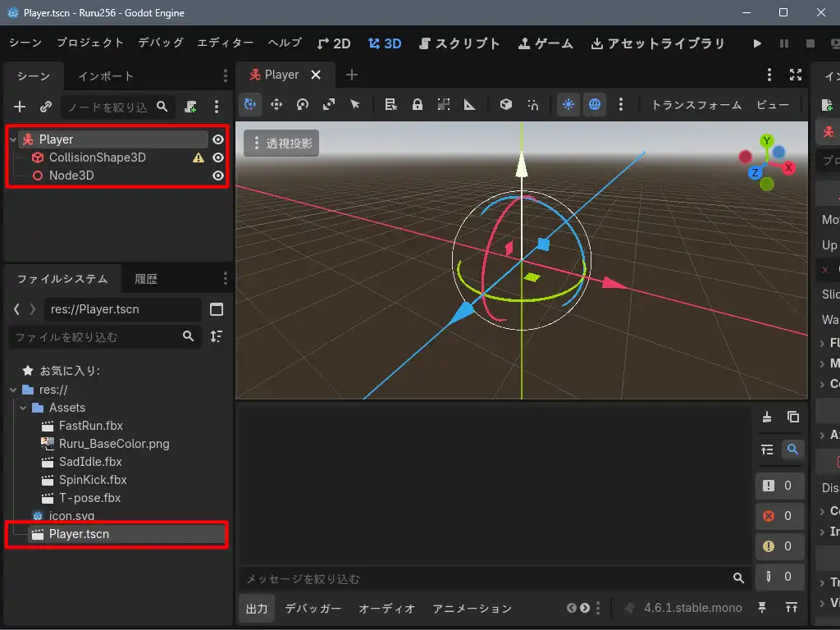Toggle visibility of the Node3D node
840x630 pixels.
click(x=218, y=176)
